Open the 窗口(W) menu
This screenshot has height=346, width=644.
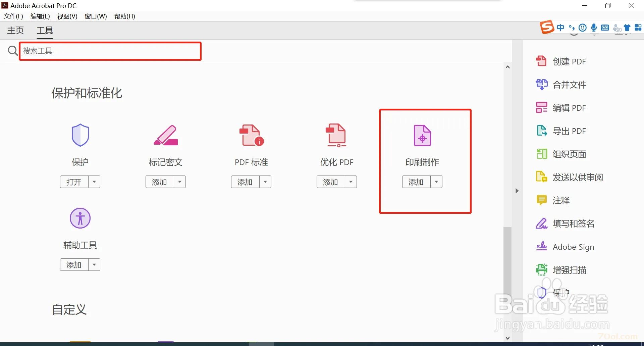tap(96, 16)
